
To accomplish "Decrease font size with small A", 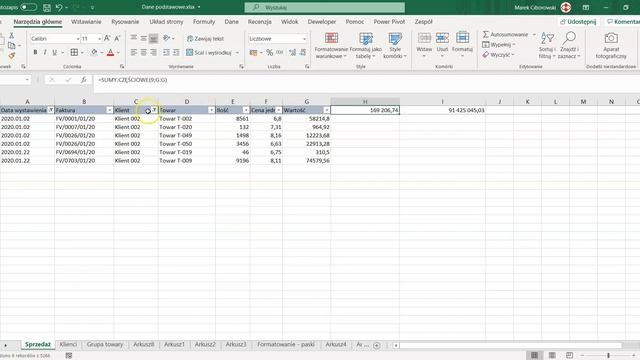I will click(117, 38).
